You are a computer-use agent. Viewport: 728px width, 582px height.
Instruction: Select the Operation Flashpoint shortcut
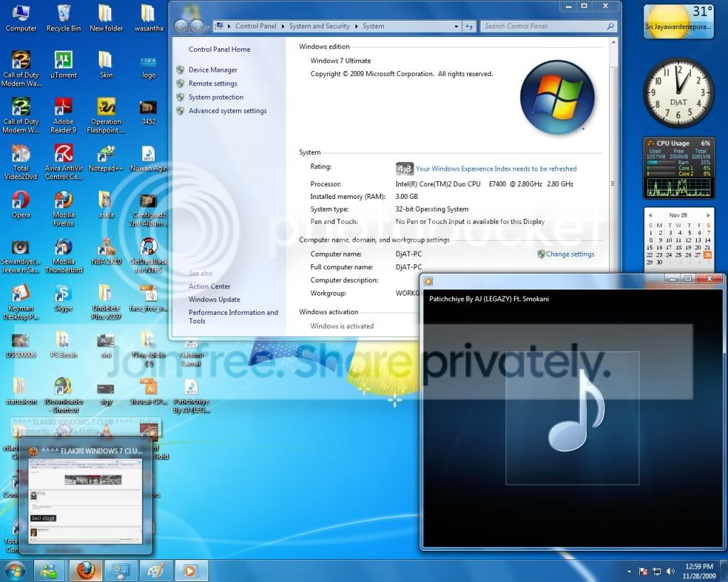point(106,116)
